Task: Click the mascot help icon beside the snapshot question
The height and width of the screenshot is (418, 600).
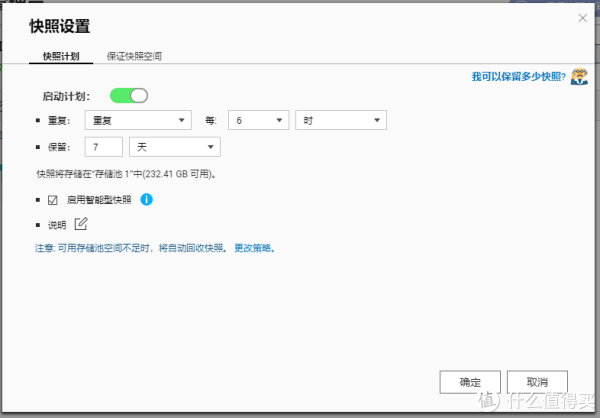Action: (579, 77)
